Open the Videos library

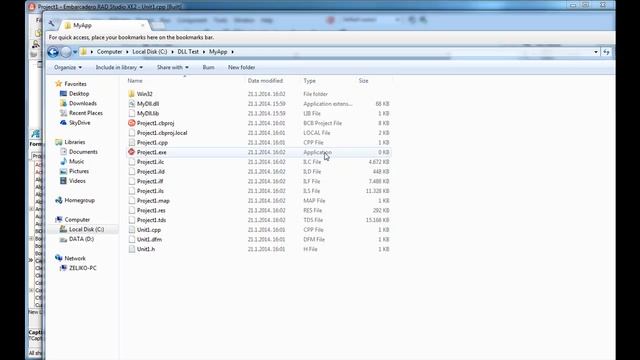click(x=77, y=181)
